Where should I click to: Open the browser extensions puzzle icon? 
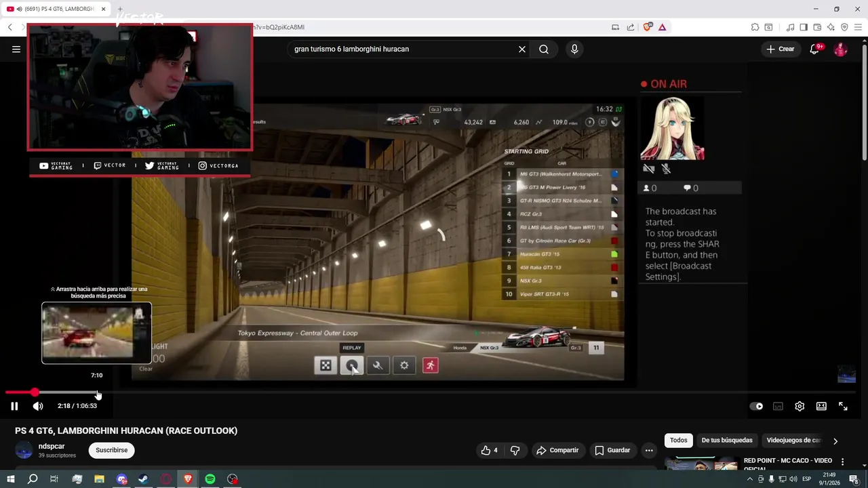[755, 27]
